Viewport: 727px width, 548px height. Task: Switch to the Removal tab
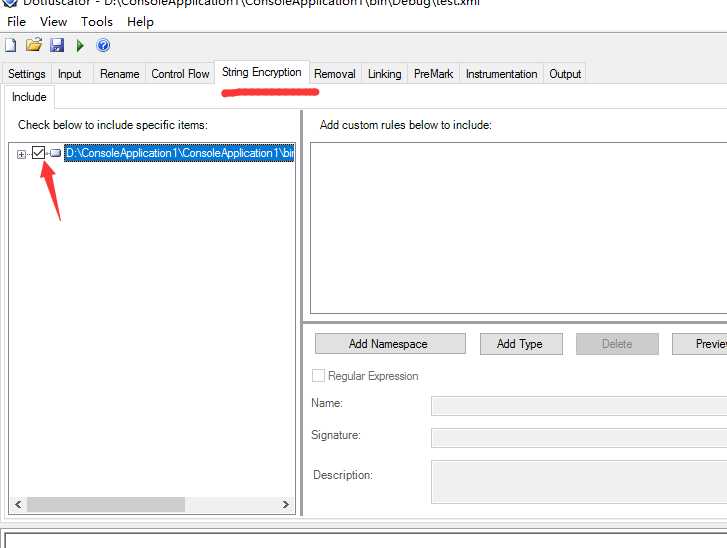pos(334,74)
